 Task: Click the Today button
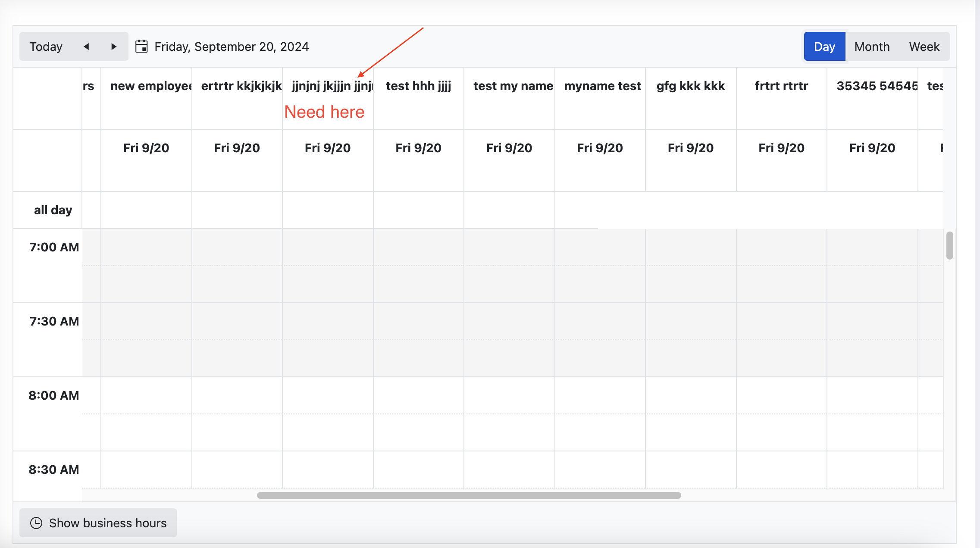(46, 47)
